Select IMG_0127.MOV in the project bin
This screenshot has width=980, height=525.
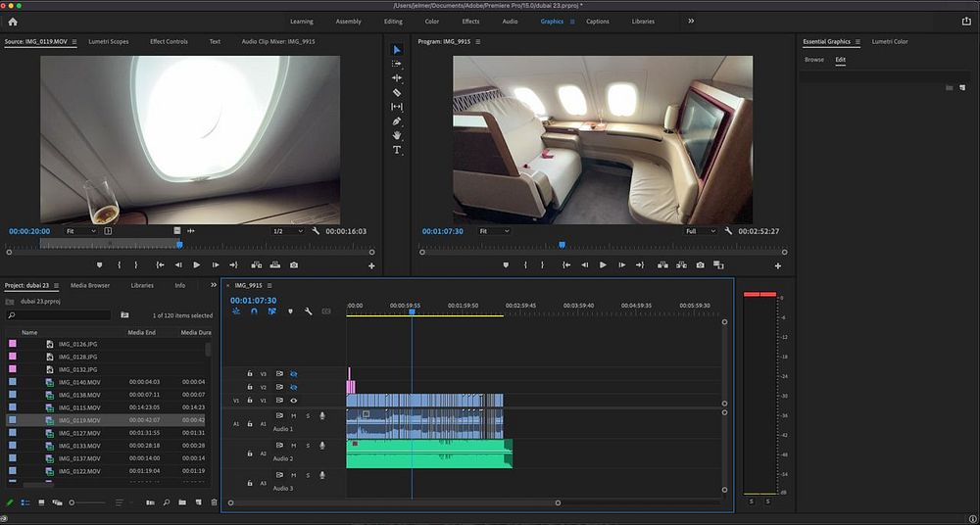point(78,433)
